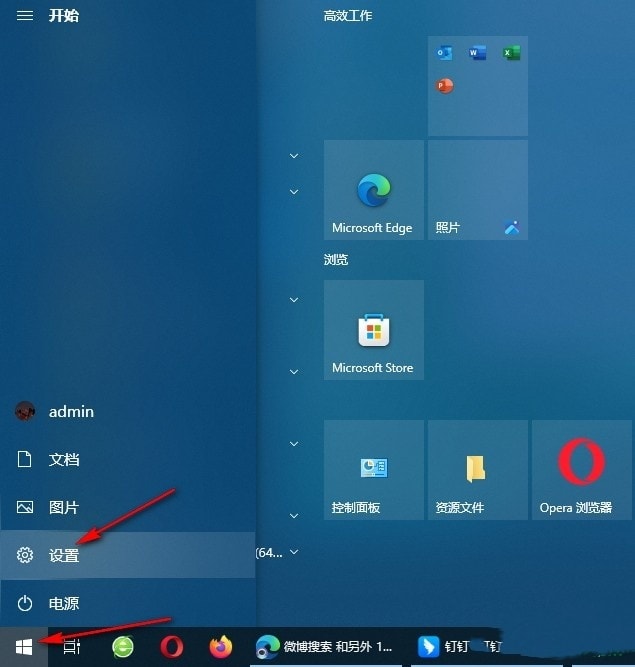Open the 照片 (Photos) tile
Screen dimensions: 635x667
(478, 190)
